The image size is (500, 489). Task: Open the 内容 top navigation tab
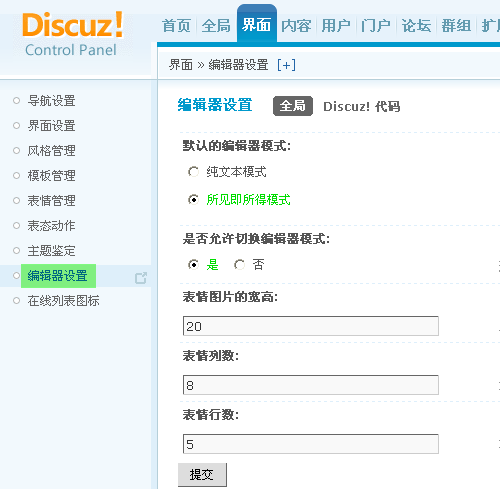point(296,26)
